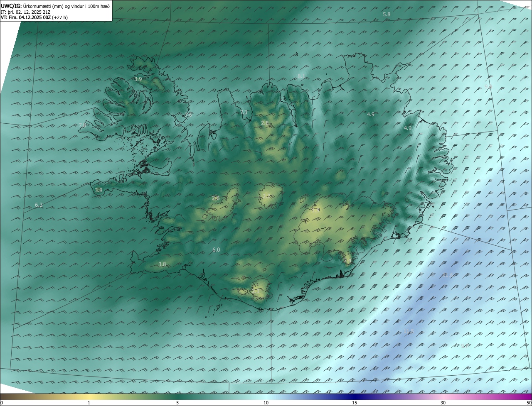532x406 pixels.
Task: Click the '15' tick on the color scale
Action: [355, 403]
